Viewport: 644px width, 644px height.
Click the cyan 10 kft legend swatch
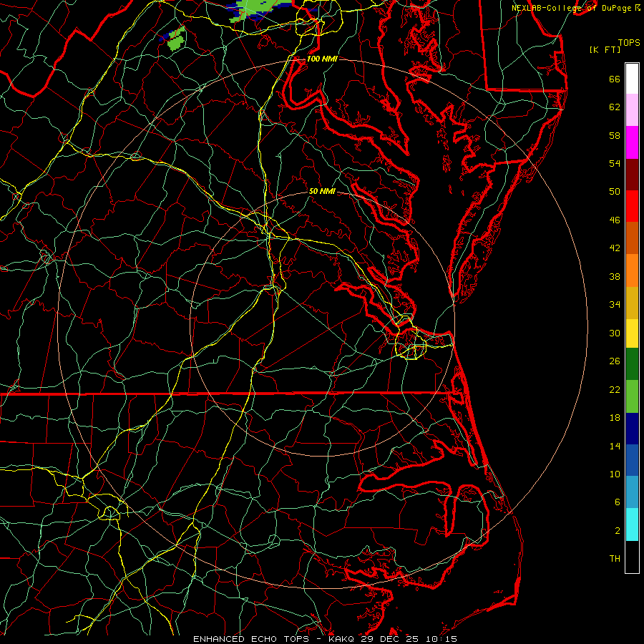pos(632,525)
